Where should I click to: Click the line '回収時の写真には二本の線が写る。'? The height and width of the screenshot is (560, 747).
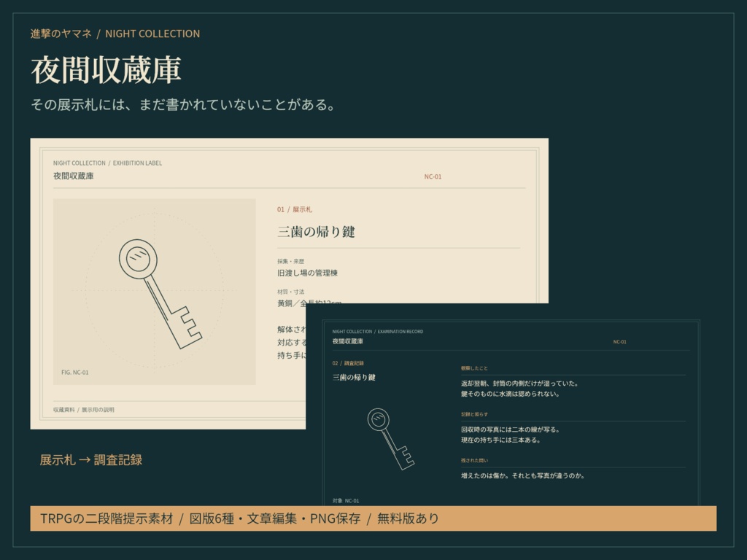coord(510,429)
